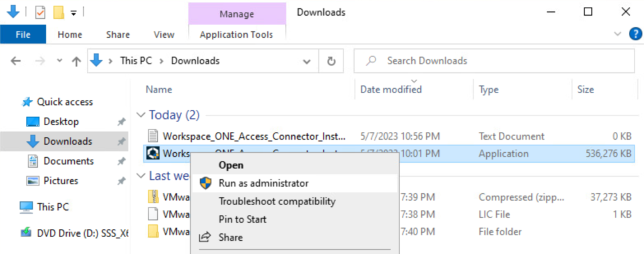The width and height of the screenshot is (644, 254).
Task: Click the Properties icon in the quick access toolbar
Action: click(x=40, y=12)
